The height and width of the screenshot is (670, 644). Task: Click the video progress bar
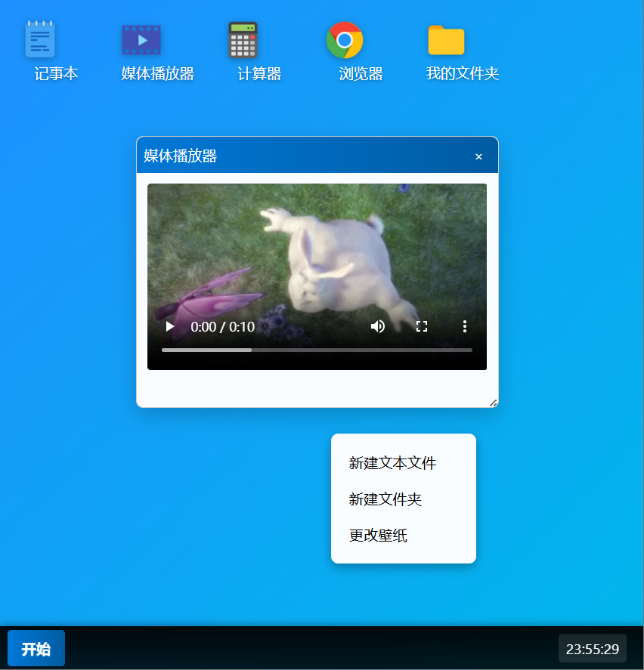tap(317, 350)
